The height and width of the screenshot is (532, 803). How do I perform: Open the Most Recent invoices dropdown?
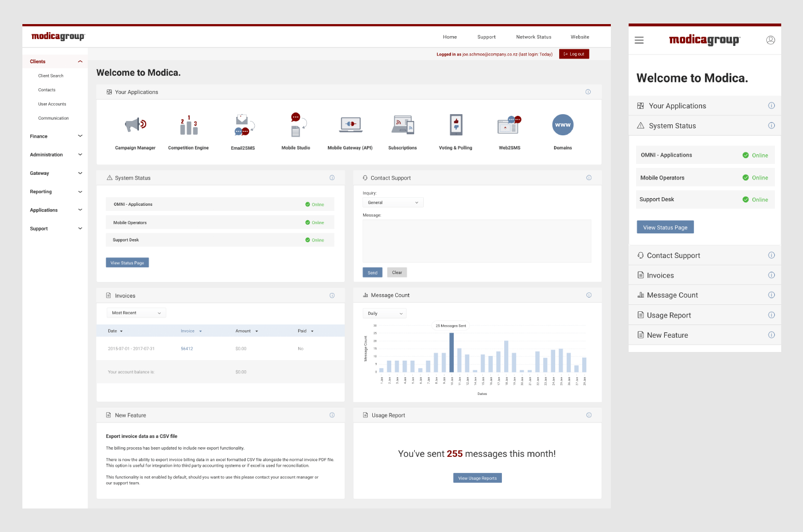pyautogui.click(x=137, y=313)
